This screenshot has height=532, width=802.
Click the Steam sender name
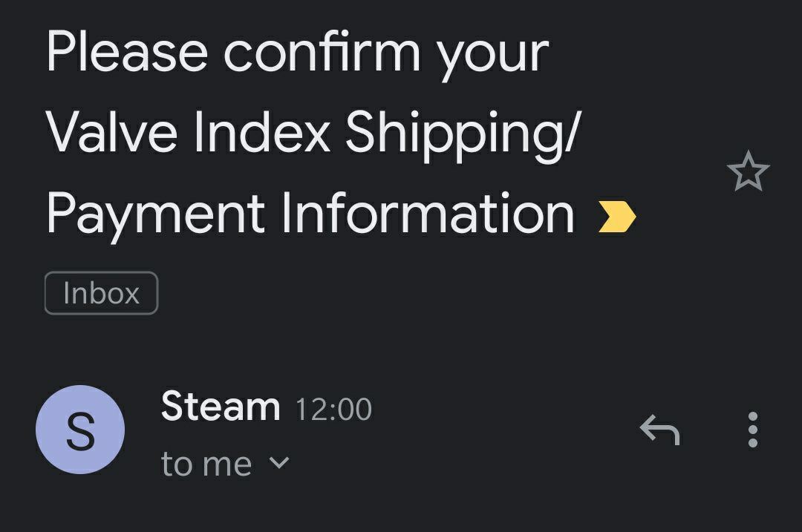[x=221, y=407]
